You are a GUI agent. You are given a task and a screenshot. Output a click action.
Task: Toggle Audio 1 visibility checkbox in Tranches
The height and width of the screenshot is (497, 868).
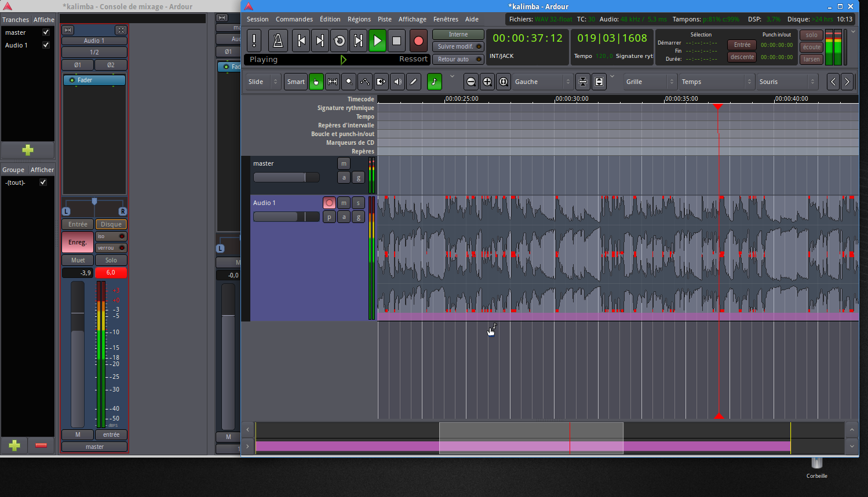(x=46, y=45)
